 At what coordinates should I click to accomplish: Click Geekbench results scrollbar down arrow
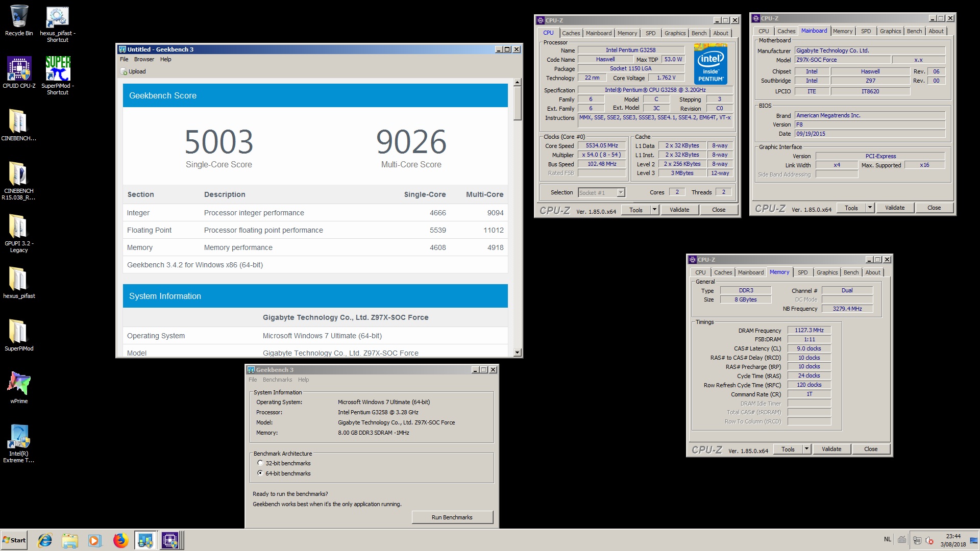coord(517,353)
